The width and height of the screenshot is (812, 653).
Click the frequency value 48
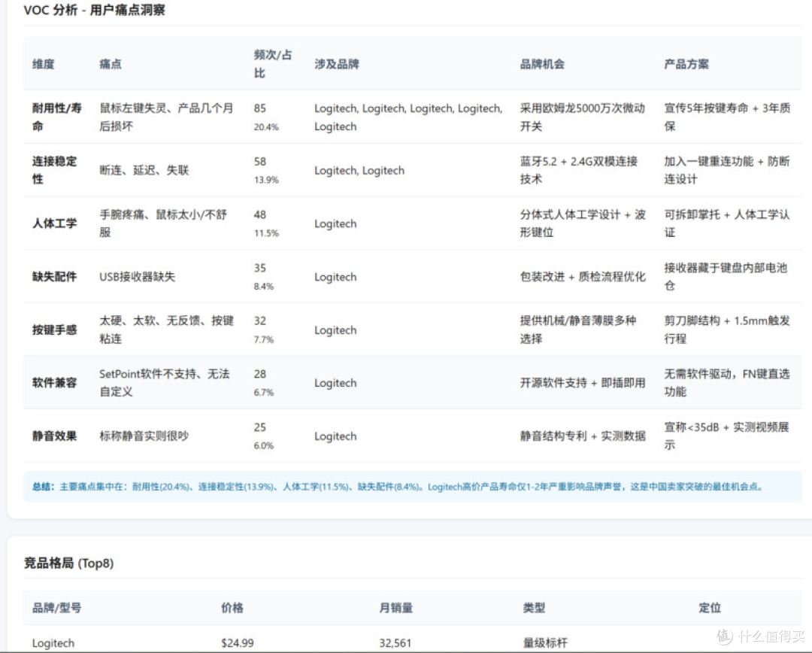point(260,214)
